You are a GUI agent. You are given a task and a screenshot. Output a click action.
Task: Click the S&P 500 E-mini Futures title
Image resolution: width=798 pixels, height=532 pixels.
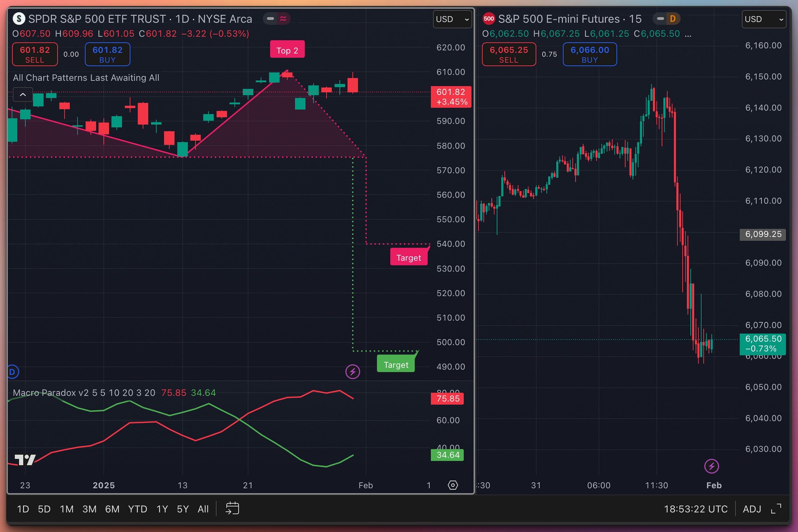pyautogui.click(x=559, y=19)
